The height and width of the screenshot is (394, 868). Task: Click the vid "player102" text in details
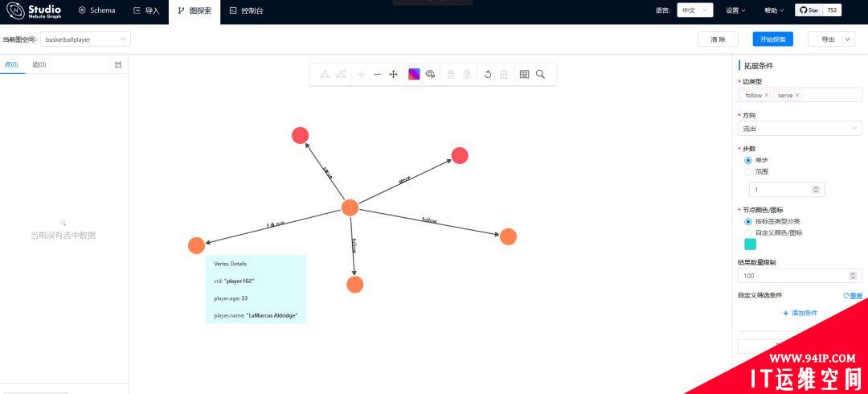(234, 281)
